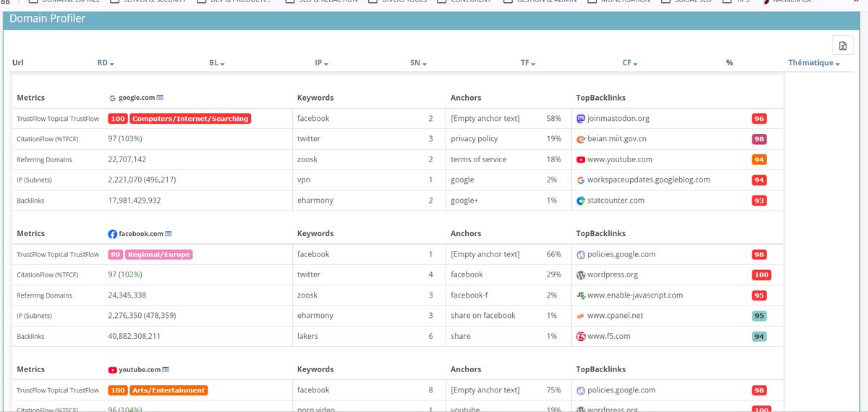
Task: Click the Google favicon next to google.com
Action: (x=113, y=98)
